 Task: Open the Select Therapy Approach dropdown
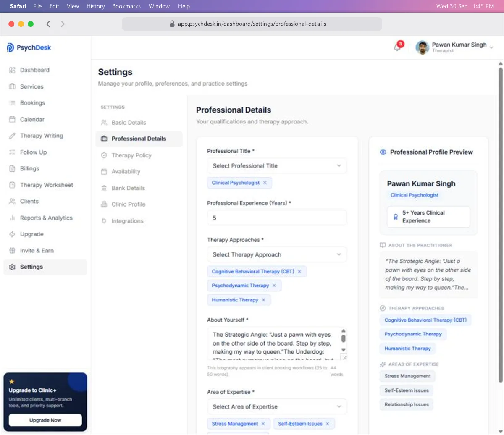[277, 254]
